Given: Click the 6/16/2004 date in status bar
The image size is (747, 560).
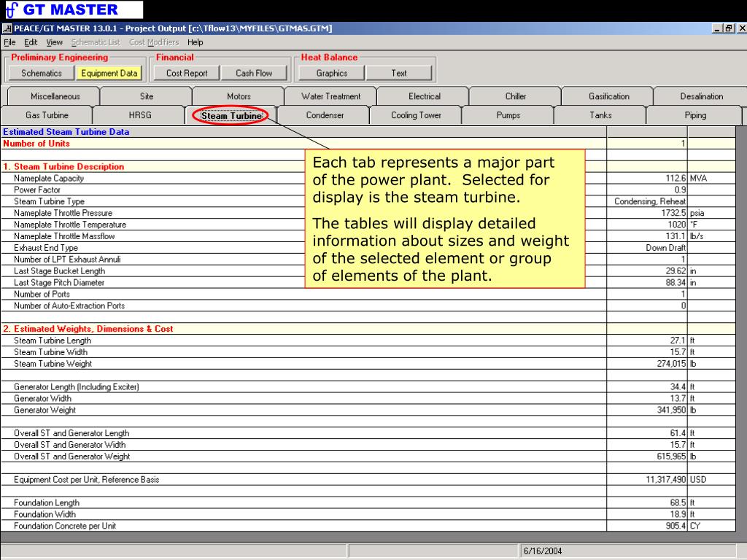Looking at the screenshot, I should point(543,551).
